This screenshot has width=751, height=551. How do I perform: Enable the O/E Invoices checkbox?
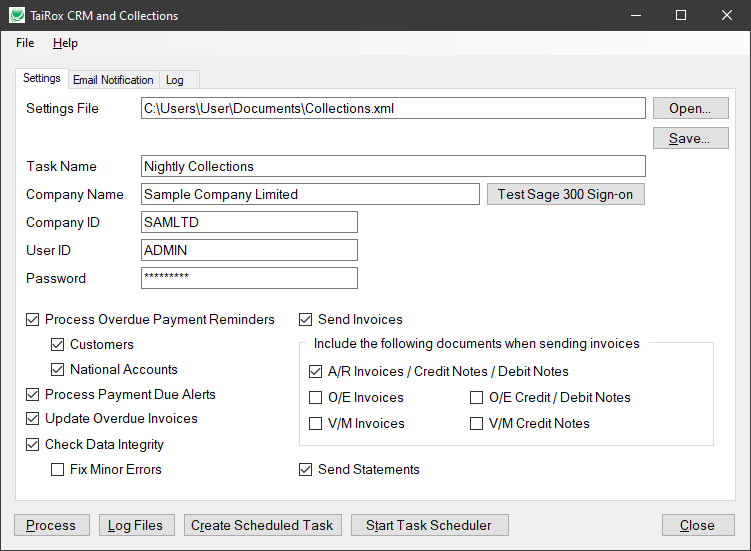pos(316,398)
